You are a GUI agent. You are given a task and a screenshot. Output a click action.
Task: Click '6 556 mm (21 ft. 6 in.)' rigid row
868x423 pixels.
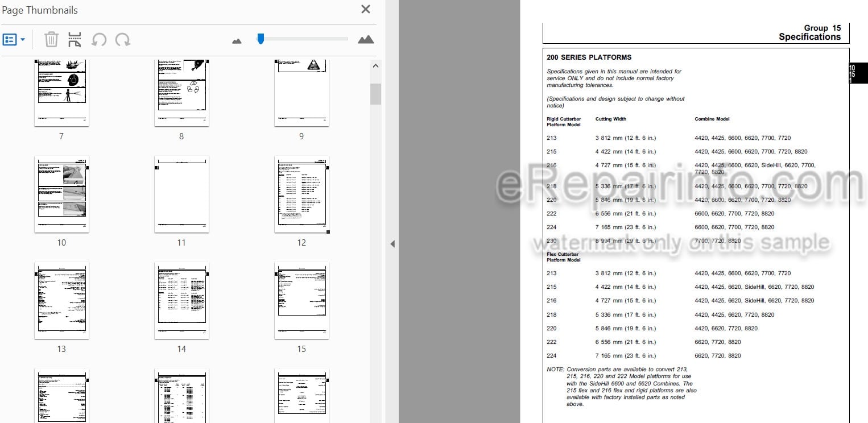[x=626, y=214]
